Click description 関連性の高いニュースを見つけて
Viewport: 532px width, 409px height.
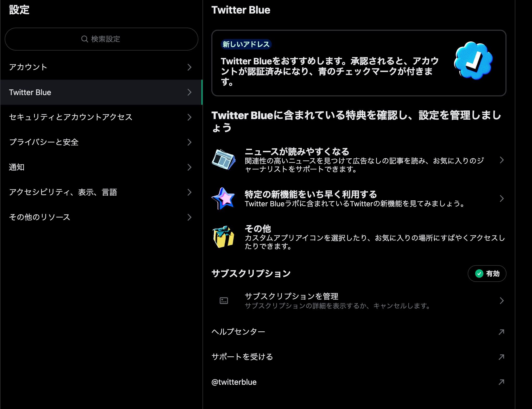click(364, 165)
